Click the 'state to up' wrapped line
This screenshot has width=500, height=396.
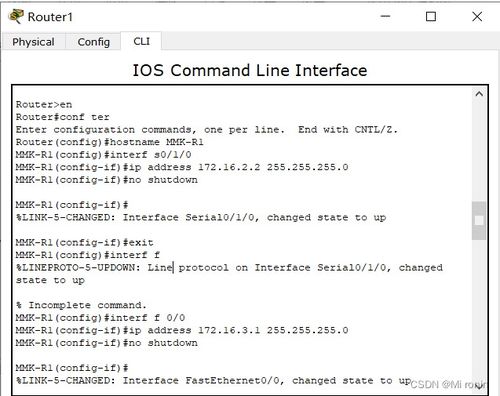(50, 280)
